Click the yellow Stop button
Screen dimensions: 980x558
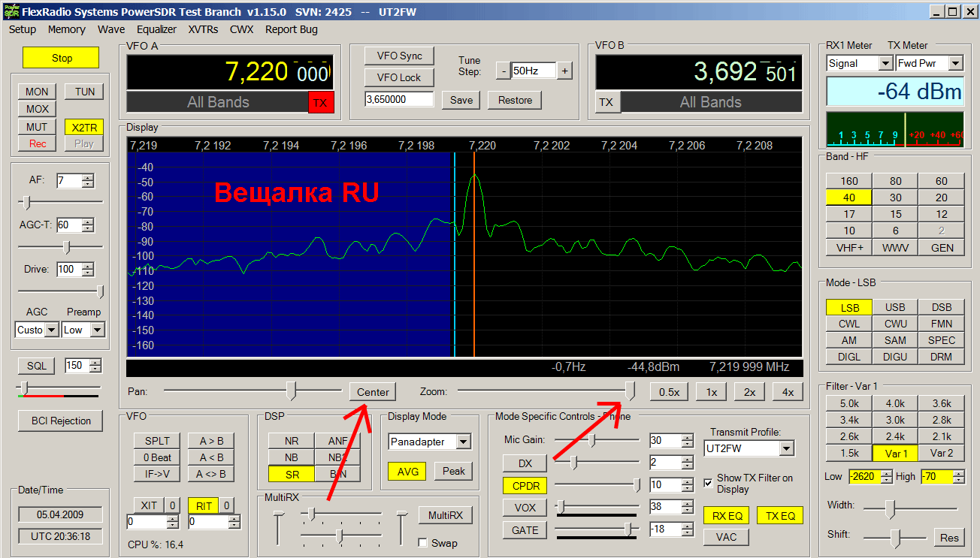point(61,58)
